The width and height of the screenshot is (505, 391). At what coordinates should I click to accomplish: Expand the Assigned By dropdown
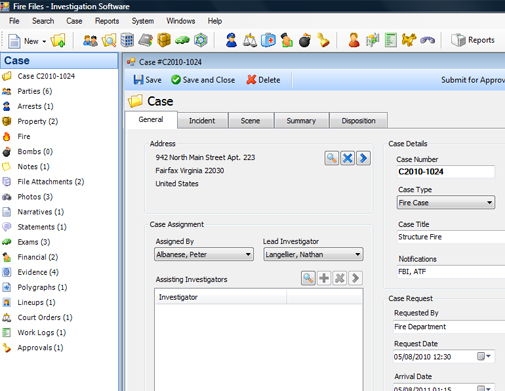coord(248,254)
